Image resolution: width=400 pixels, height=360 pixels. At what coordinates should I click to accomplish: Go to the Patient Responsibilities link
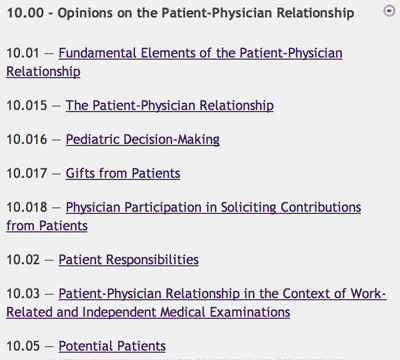coord(129,260)
